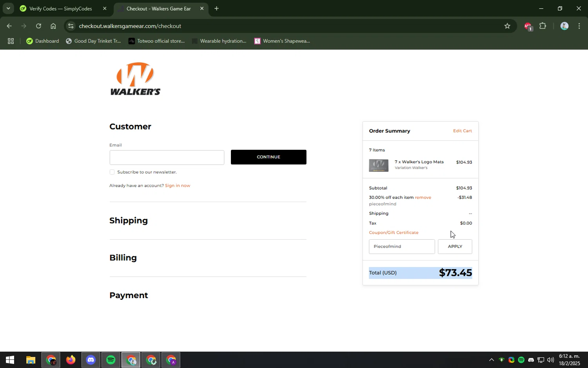Reload the checkout page
588x368 pixels.
click(x=38, y=26)
